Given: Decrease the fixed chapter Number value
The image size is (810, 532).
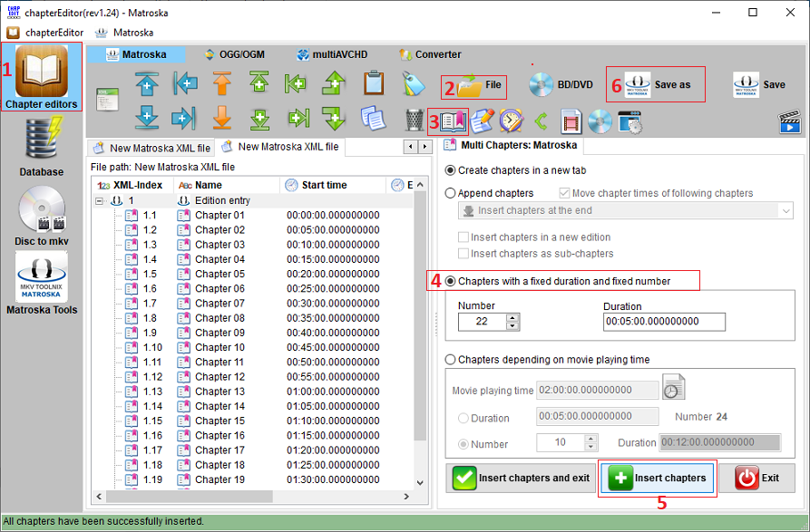Looking at the screenshot, I should [x=512, y=326].
